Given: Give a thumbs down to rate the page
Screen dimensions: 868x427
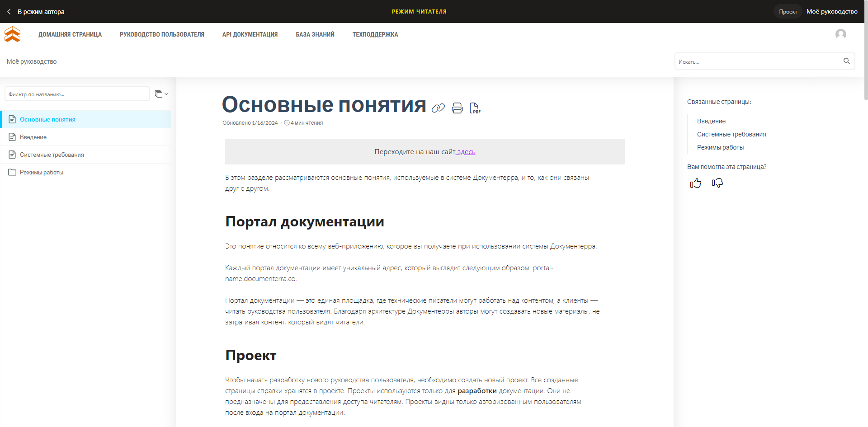Looking at the screenshot, I should pyautogui.click(x=717, y=183).
